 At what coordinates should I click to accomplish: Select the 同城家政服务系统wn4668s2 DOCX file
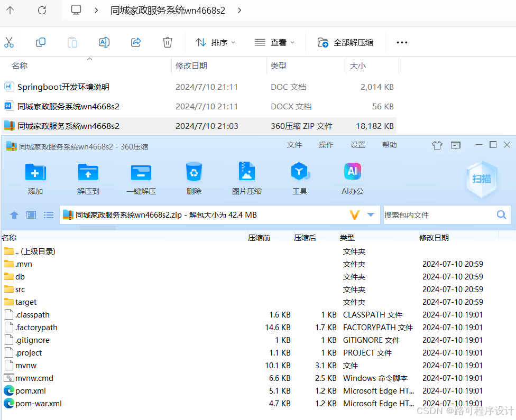(x=199, y=107)
